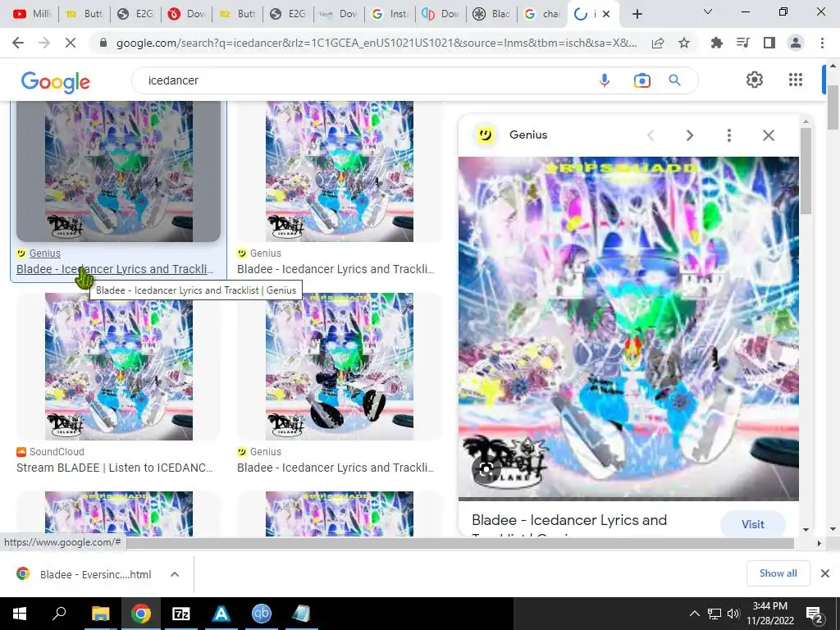
Task: Close the current loading tab
Action: [606, 14]
